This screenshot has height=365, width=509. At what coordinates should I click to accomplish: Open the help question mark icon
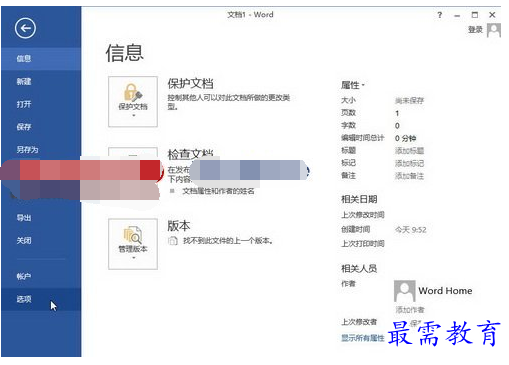click(x=440, y=15)
